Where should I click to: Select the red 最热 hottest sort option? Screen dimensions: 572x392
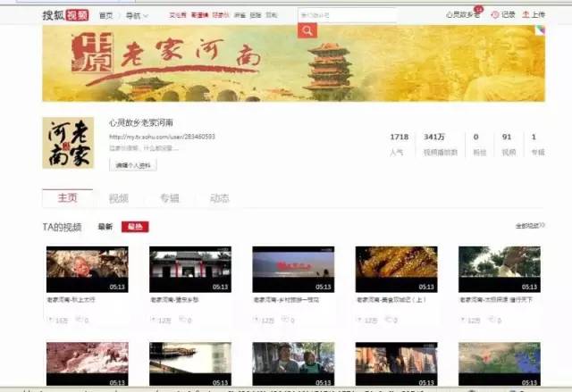[x=135, y=227]
